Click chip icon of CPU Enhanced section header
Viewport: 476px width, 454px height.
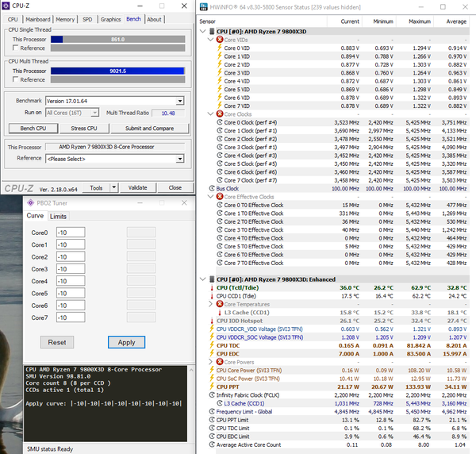[212, 279]
